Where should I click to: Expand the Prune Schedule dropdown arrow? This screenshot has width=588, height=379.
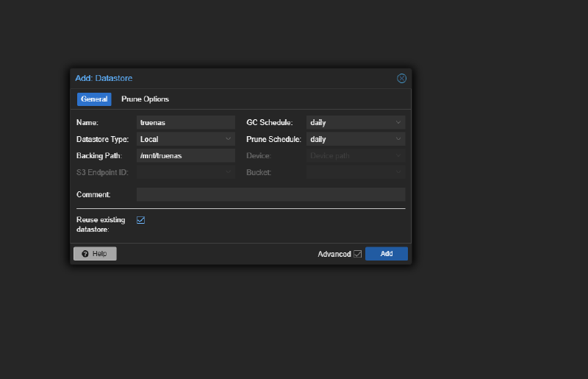[398, 139]
